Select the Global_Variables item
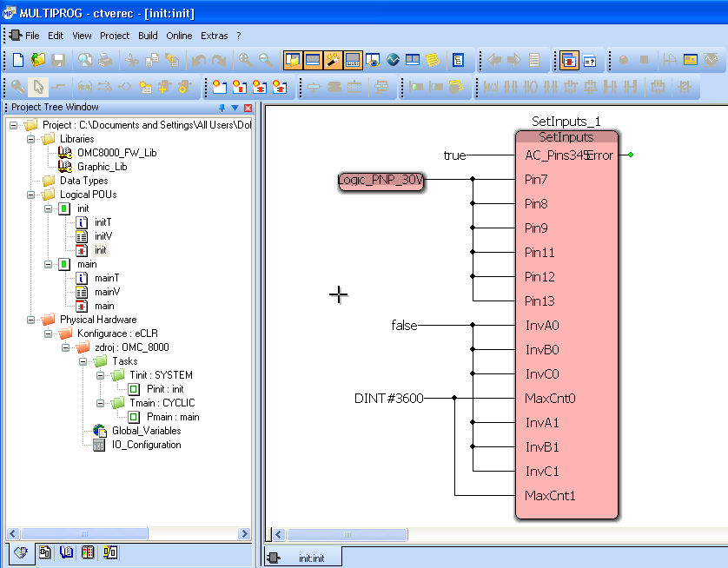728x568 pixels. pyautogui.click(x=146, y=431)
